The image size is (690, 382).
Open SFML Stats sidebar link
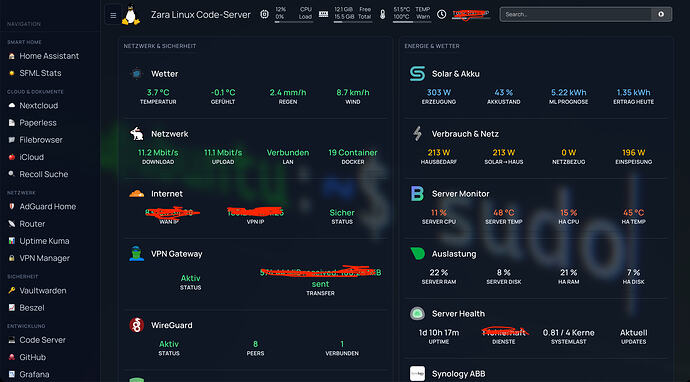coord(34,73)
